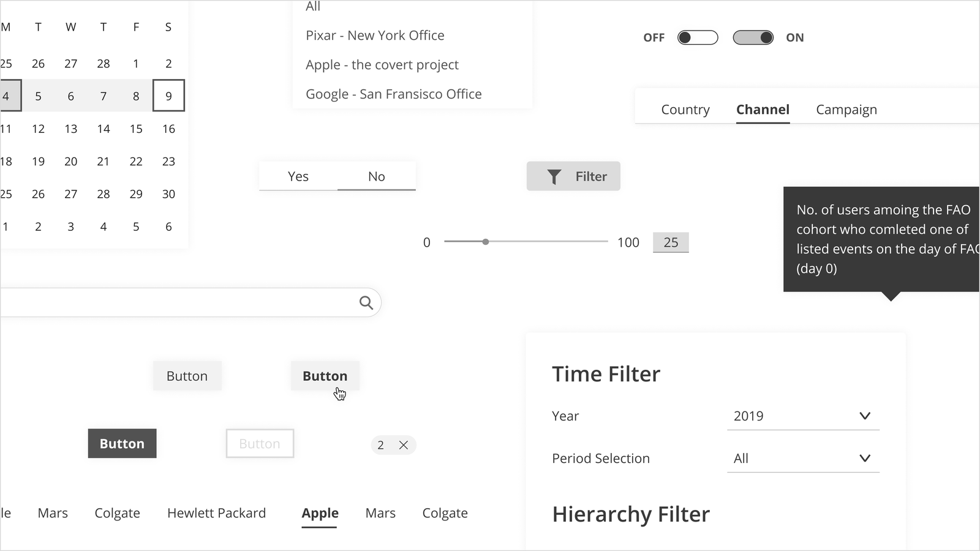Click the slider value box showing 25
Image resolution: width=980 pixels, height=551 pixels.
point(671,242)
